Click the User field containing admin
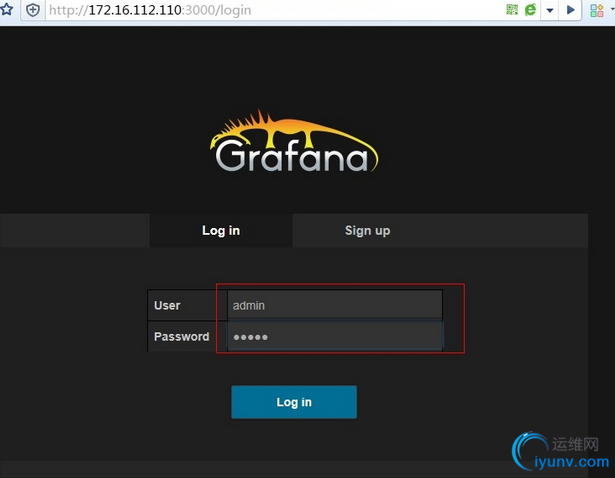The image size is (615, 478). (x=335, y=305)
